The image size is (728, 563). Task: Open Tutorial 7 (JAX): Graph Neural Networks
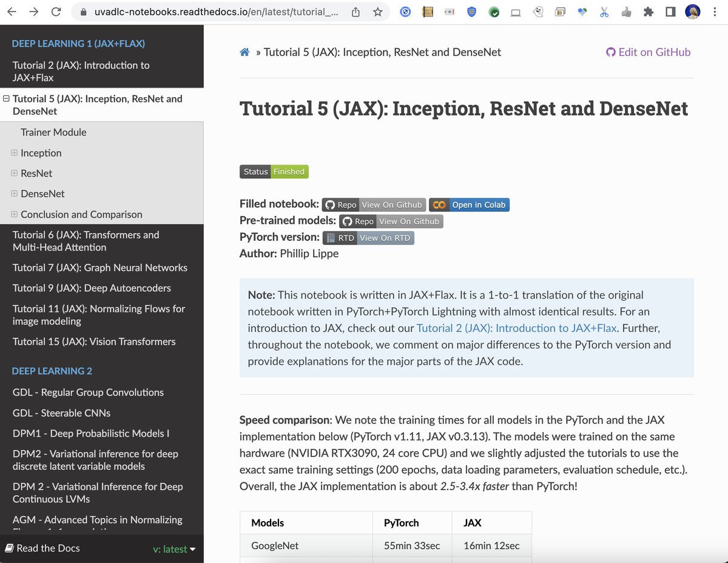coord(100,268)
